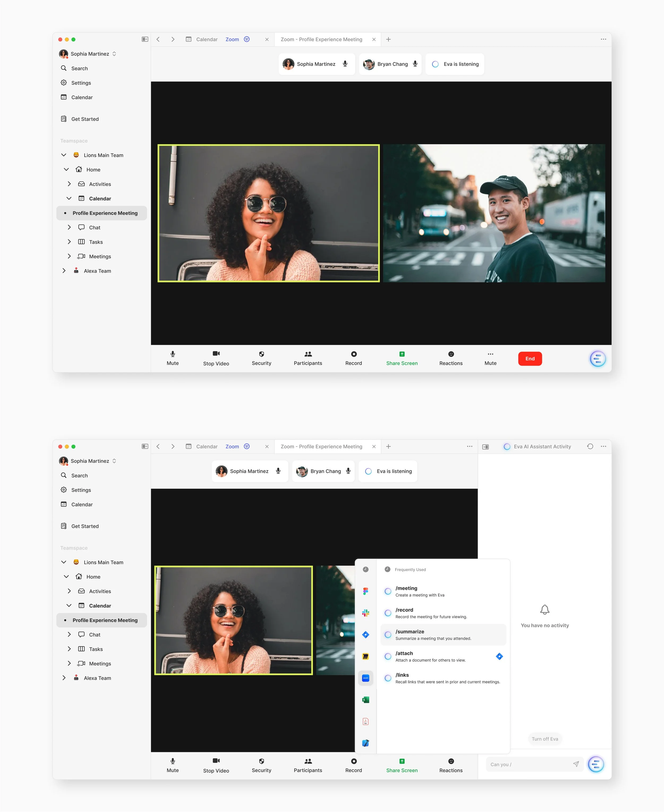Viewport: 664px width, 812px height.
Task: Click the Frequently Used clock icon in the sidebar
Action: 365,569
